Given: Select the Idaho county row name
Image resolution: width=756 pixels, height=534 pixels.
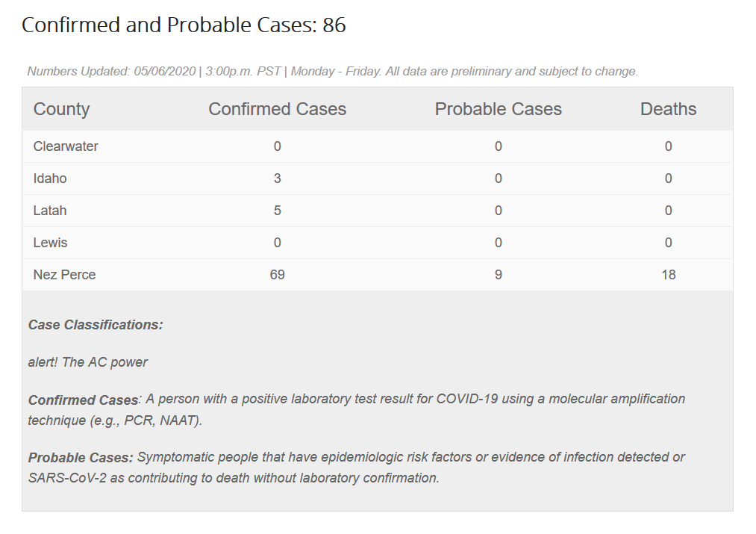Looking at the screenshot, I should pos(50,178).
